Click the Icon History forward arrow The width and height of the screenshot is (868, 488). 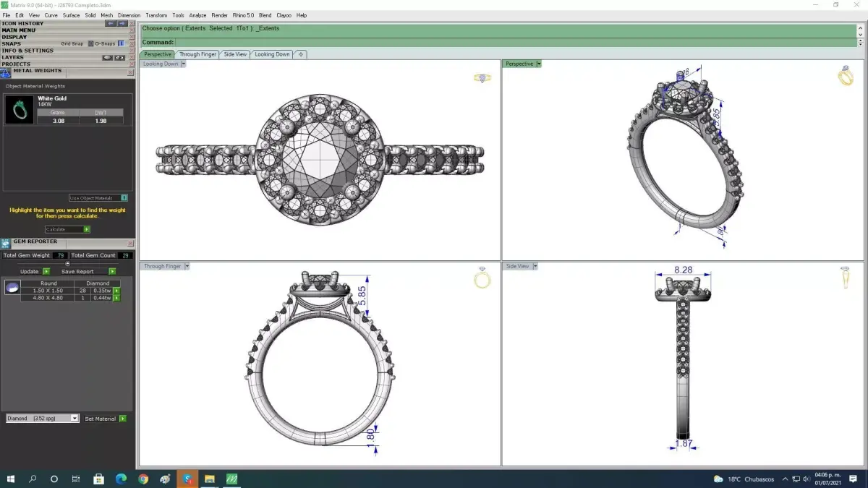pyautogui.click(x=122, y=23)
